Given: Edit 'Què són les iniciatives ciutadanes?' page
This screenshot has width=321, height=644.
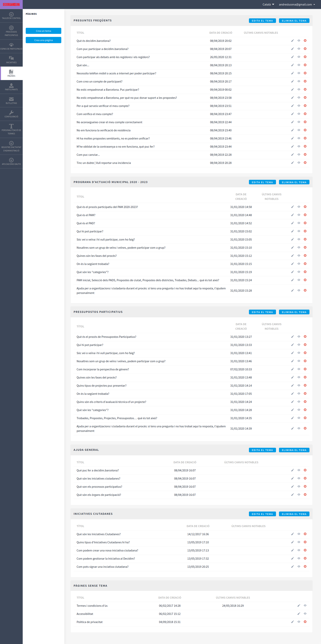Looking at the screenshot, I should (292, 478).
